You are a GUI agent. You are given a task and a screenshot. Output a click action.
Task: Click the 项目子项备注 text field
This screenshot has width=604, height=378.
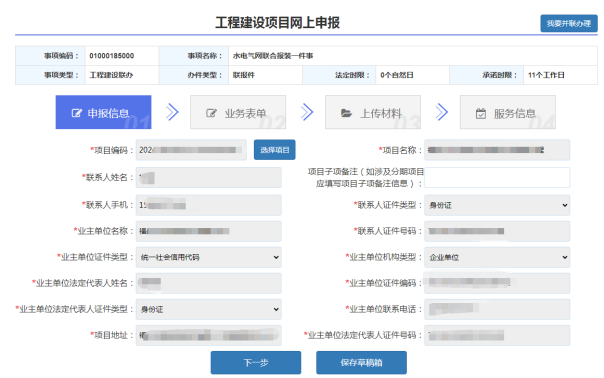[497, 178]
